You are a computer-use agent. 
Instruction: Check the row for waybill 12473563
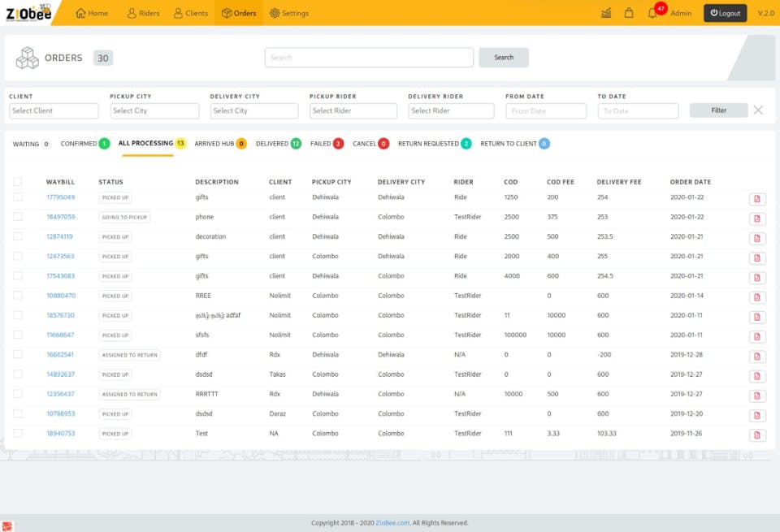(17, 256)
